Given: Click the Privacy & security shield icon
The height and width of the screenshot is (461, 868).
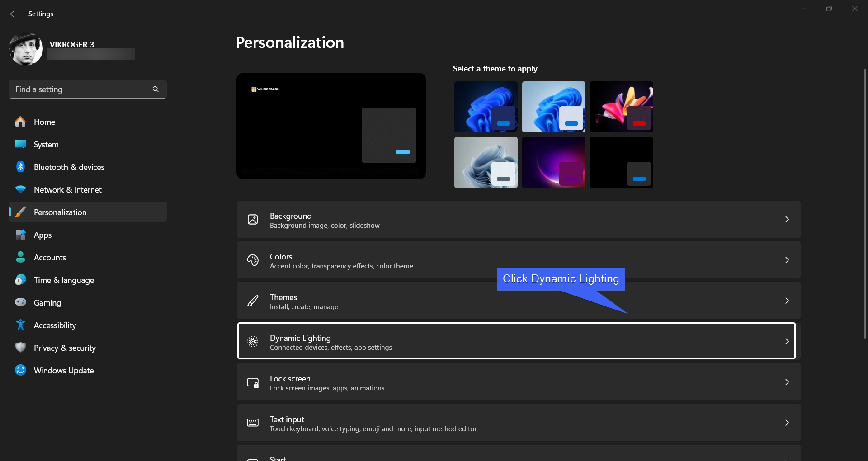Looking at the screenshot, I should 20,348.
